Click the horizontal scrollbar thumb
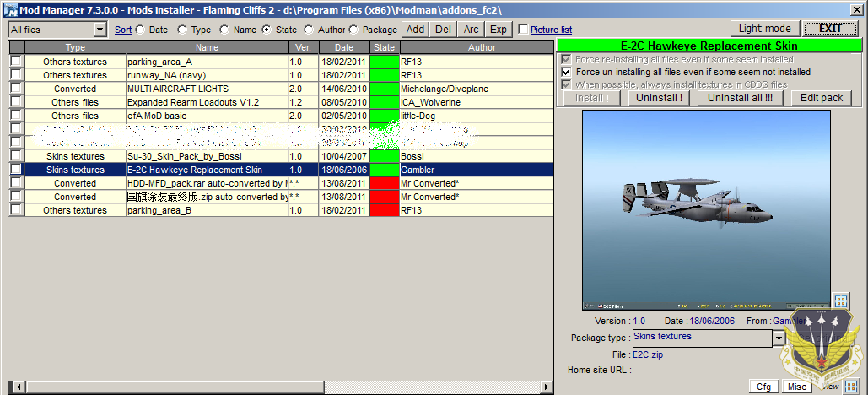 (174, 387)
